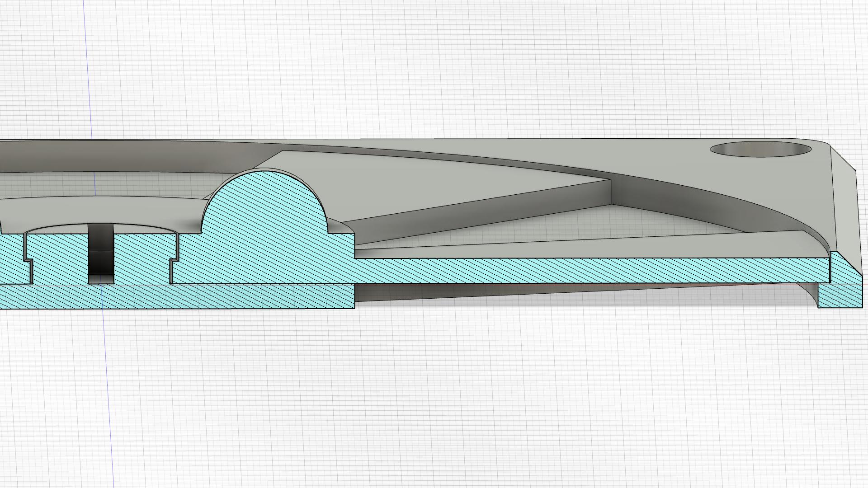Select the circular hole in the top-right corner
This screenshot has height=488, width=868.
pyautogui.click(x=760, y=149)
